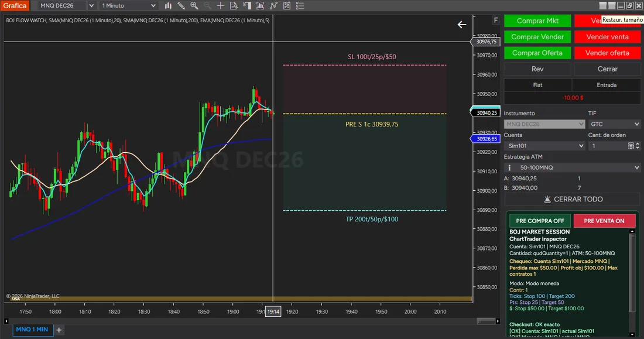The height and width of the screenshot is (339, 644).
Task: Click the SL 100t/25p/$50 stop line label
Action: (372, 57)
